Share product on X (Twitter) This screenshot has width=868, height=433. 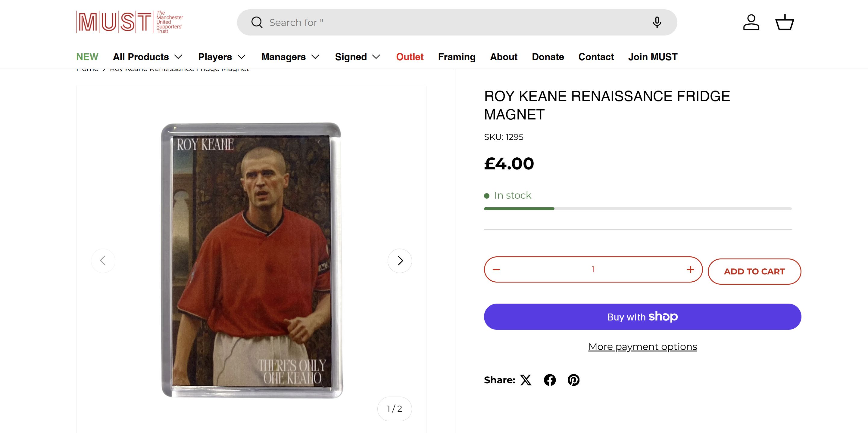pyautogui.click(x=526, y=380)
